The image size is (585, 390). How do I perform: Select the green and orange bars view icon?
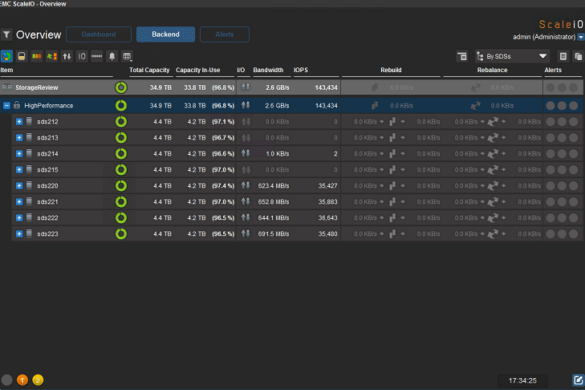pyautogui.click(x=37, y=56)
